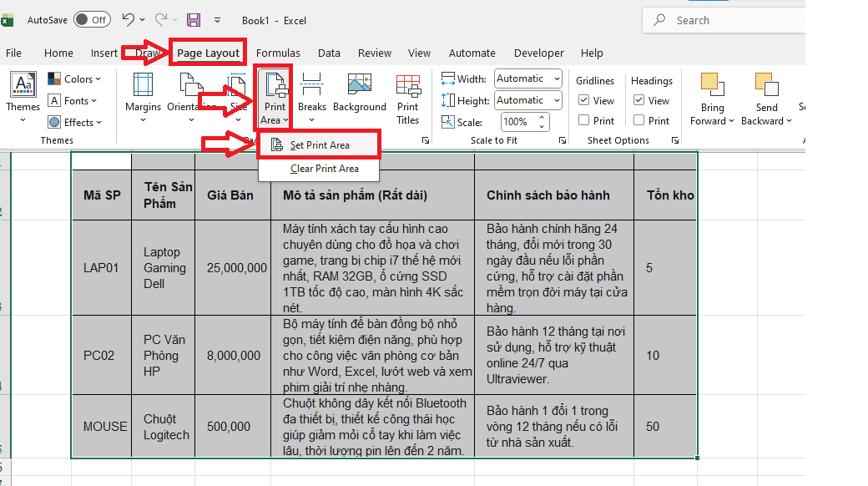Open the Themes gallery button
Image resolution: width=868 pixels, height=486 pixels.
[23, 97]
